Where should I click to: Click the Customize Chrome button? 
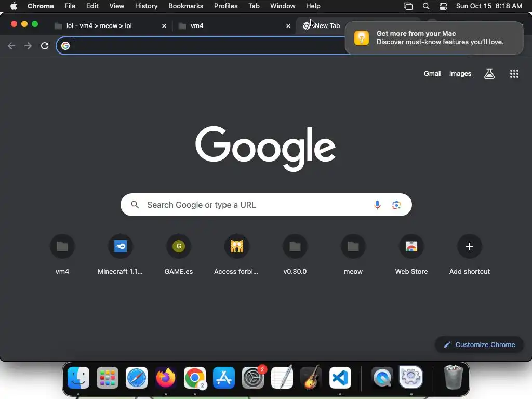(479, 345)
